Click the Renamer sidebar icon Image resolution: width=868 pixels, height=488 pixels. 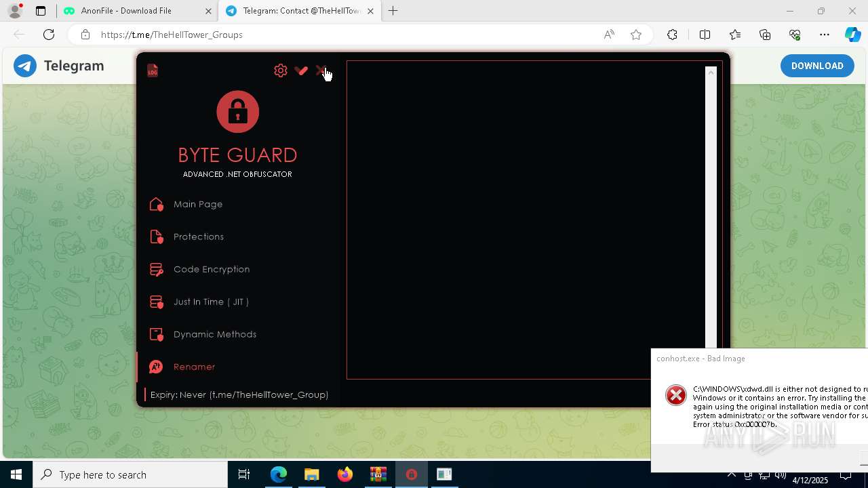[157, 367]
